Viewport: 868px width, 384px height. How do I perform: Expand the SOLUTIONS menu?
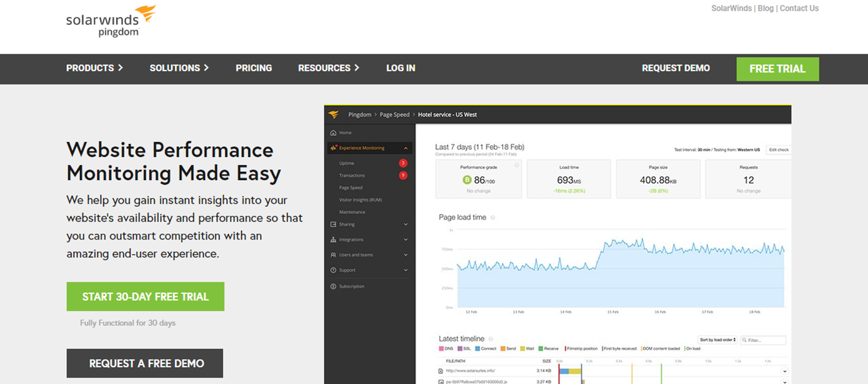pos(179,68)
